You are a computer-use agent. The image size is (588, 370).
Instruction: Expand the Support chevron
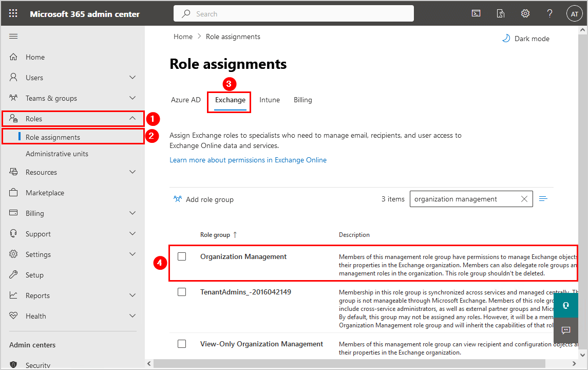point(132,233)
